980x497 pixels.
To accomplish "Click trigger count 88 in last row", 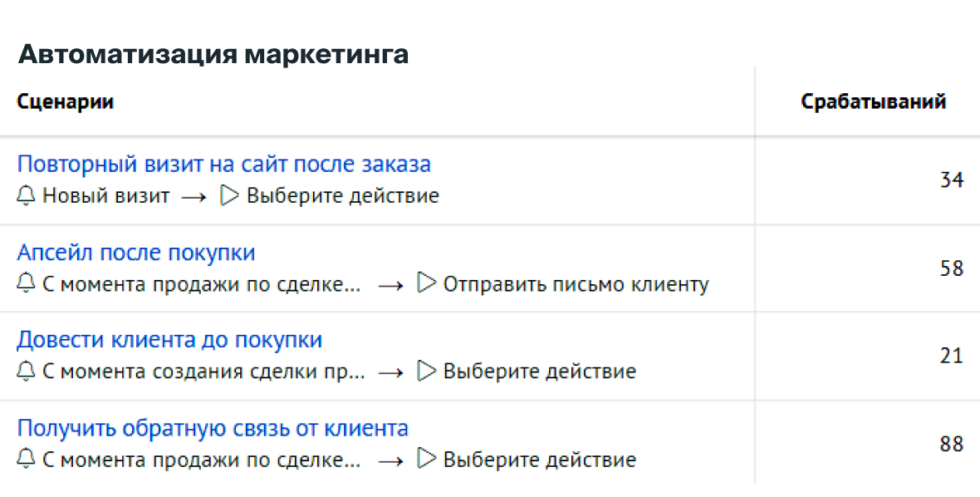I will tap(952, 445).
